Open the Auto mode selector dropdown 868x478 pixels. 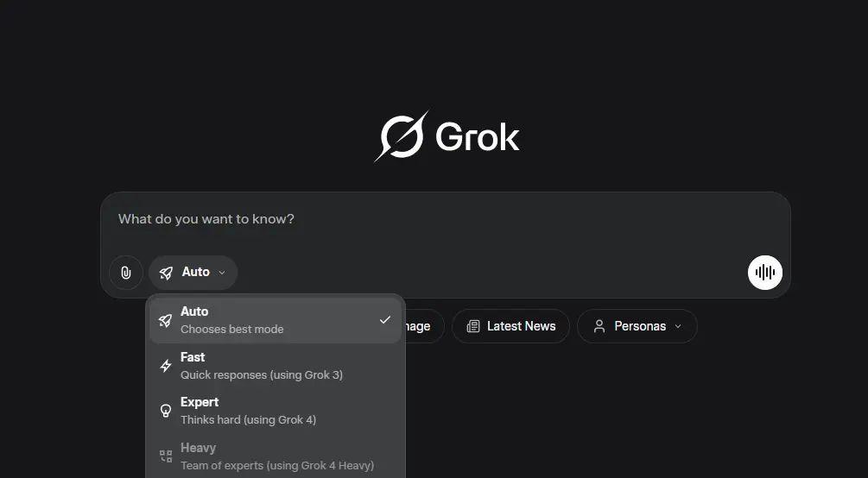(x=193, y=272)
